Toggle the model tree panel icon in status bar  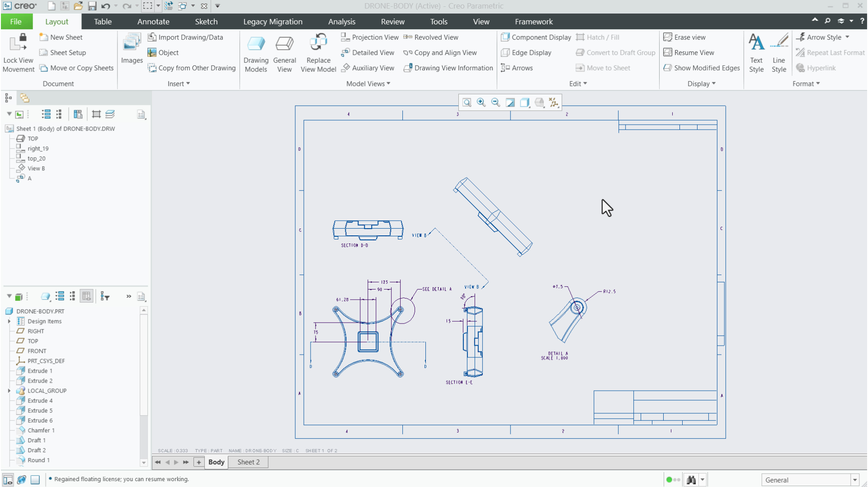(x=8, y=480)
